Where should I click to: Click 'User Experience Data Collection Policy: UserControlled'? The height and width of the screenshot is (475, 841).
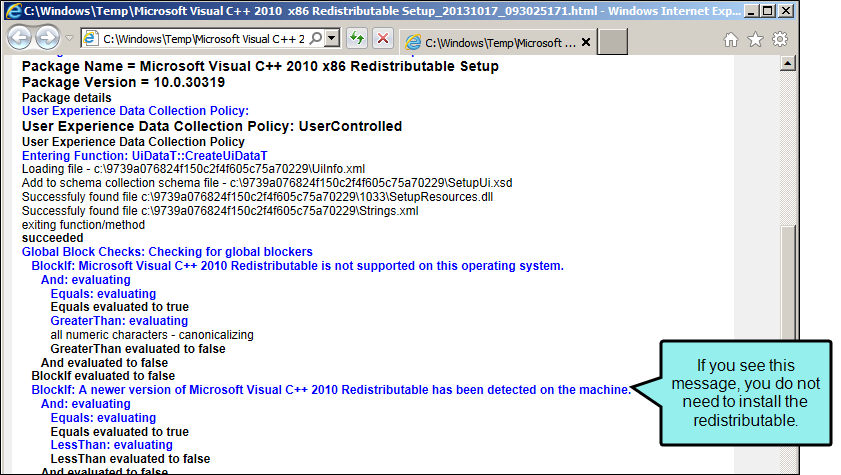click(x=212, y=127)
